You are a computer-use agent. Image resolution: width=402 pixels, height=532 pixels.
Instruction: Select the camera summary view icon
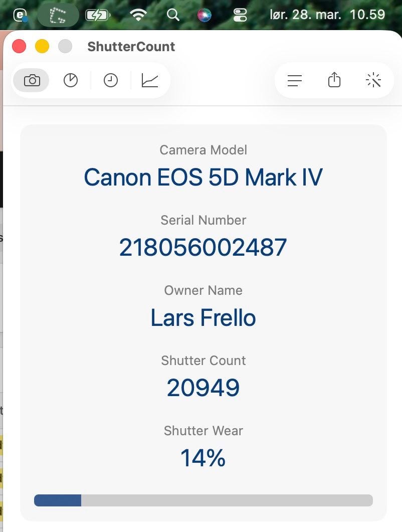point(32,80)
